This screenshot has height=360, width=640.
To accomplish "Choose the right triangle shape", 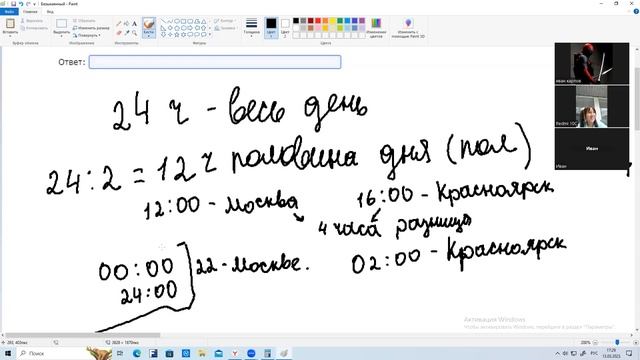I will click(x=163, y=28).
